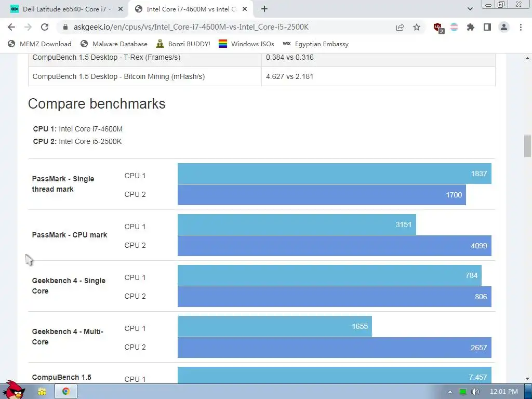Click the CPU 2: Intel Core i5-2500K label
Screen dimensions: 532x399
[x=77, y=141]
